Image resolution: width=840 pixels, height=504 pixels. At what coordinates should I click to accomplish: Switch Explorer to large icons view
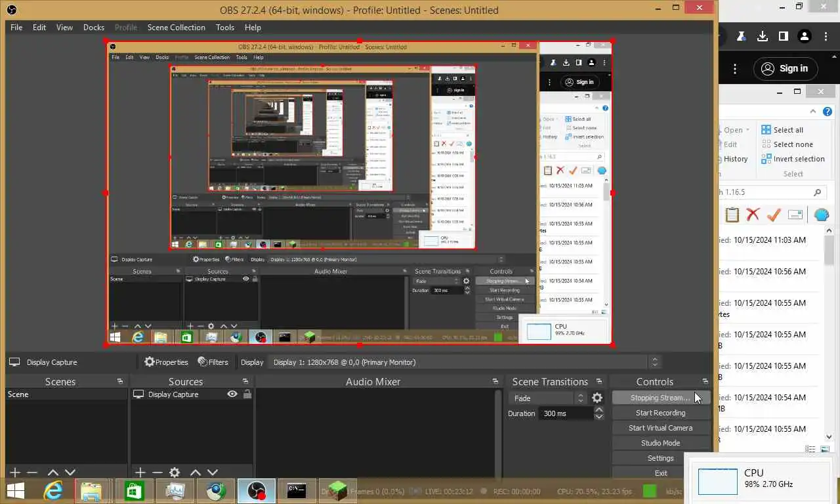pyautogui.click(x=825, y=450)
